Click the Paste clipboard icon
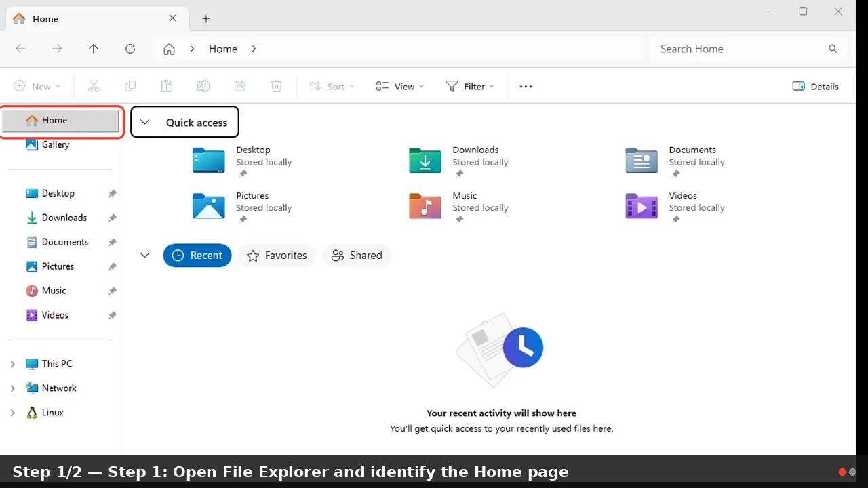 pyautogui.click(x=167, y=86)
